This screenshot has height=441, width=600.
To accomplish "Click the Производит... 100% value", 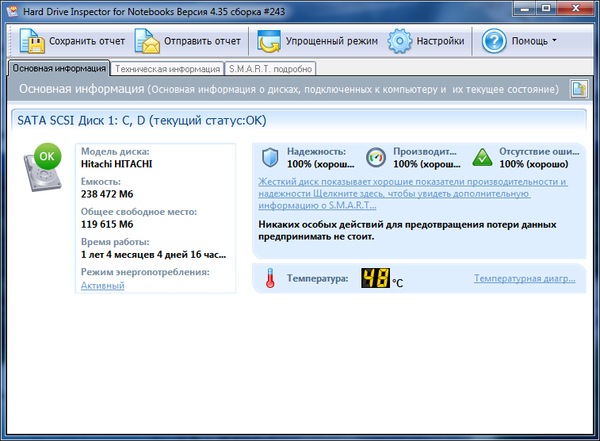I will click(x=427, y=164).
